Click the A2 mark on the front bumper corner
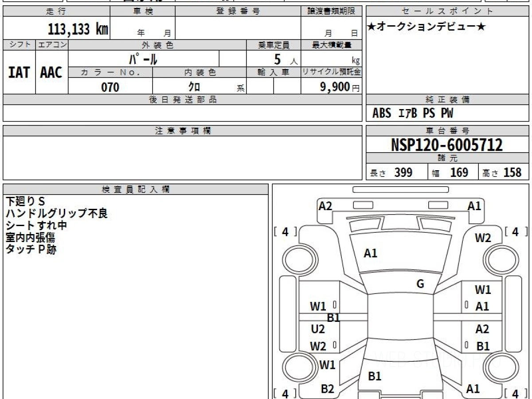 (325, 206)
